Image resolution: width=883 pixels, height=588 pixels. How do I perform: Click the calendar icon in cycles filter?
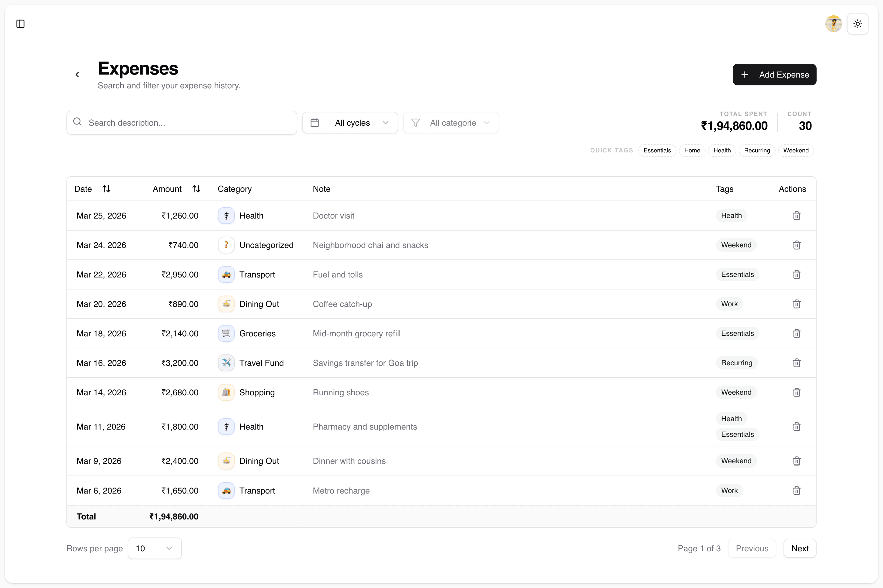click(x=315, y=122)
